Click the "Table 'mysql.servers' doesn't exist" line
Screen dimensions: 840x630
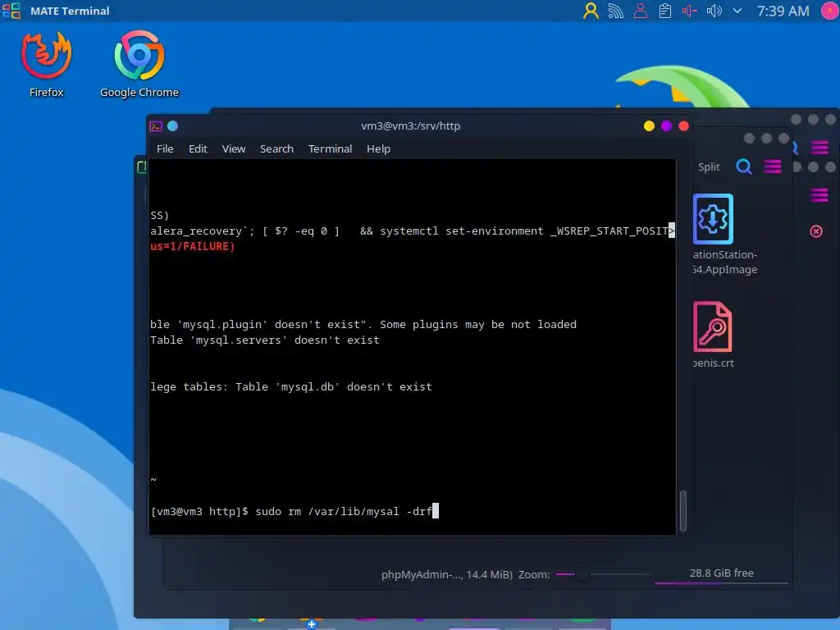(x=265, y=340)
